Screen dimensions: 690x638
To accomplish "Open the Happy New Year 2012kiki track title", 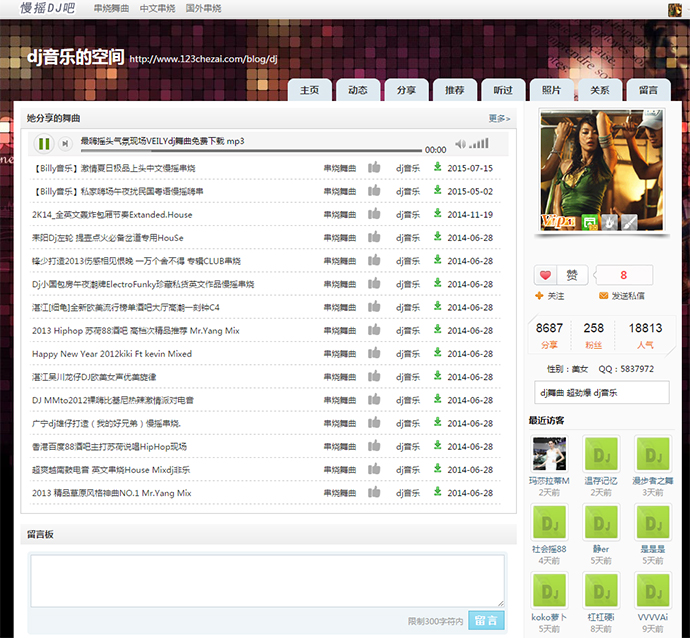I will tap(112, 354).
